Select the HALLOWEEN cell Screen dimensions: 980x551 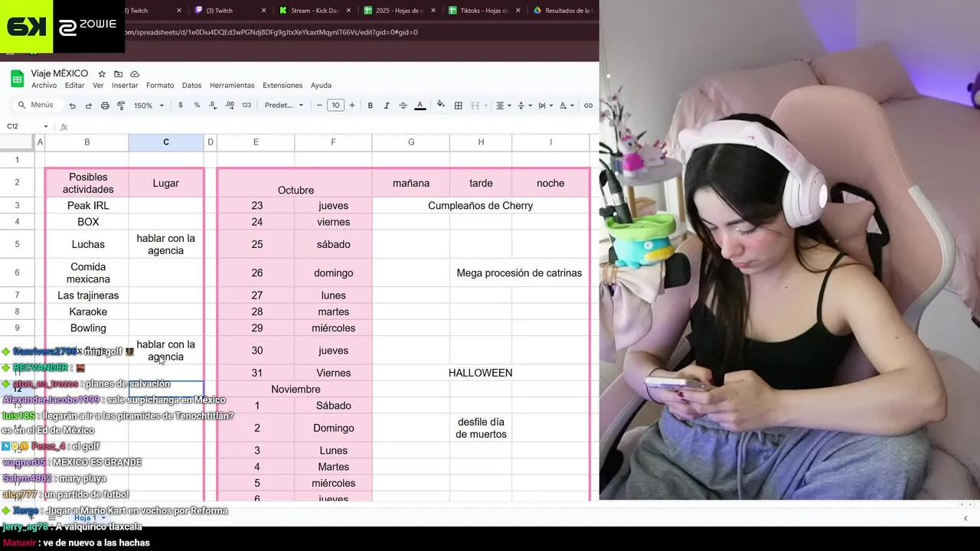pyautogui.click(x=481, y=373)
